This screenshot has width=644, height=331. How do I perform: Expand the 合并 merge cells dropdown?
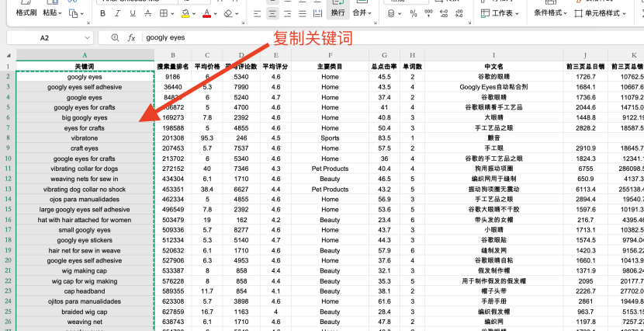tap(362, 13)
